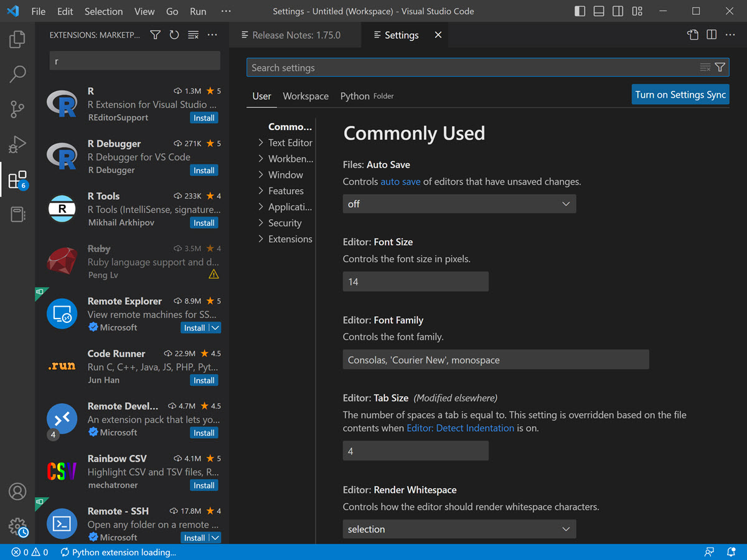The height and width of the screenshot is (560, 747).
Task: Open the Files: Auto Save dropdown
Action: point(459,204)
